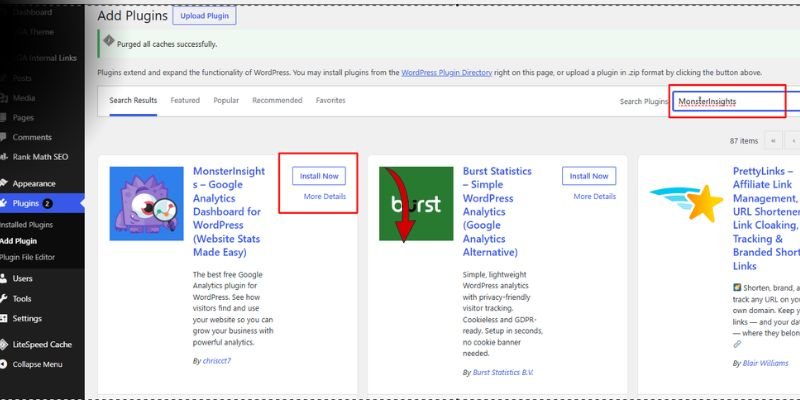Open the WordPress Plugin Directory link
Screen dimensions: 800x400
[x=446, y=73]
